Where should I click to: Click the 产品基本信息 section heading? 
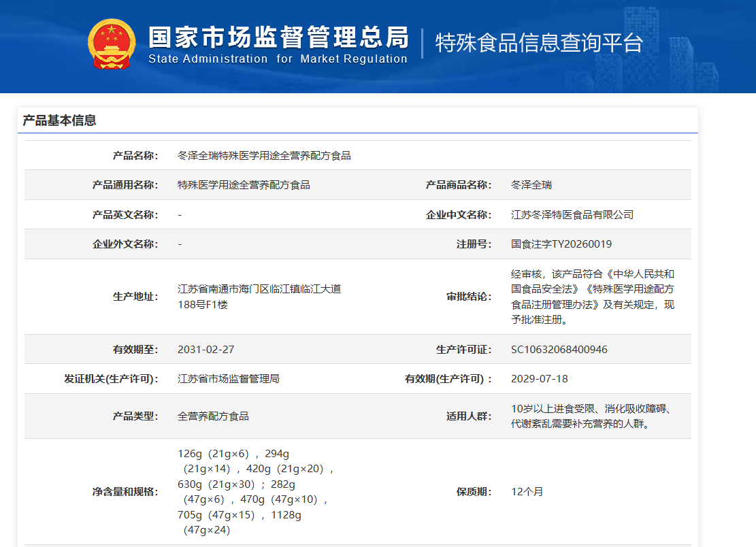tap(60, 120)
